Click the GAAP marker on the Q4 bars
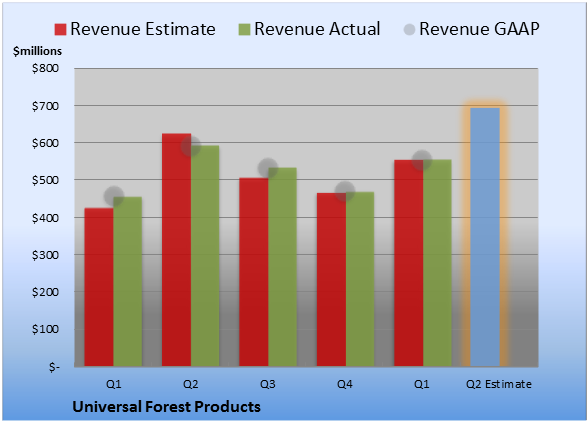The width and height of the screenshot is (588, 422). [345, 192]
